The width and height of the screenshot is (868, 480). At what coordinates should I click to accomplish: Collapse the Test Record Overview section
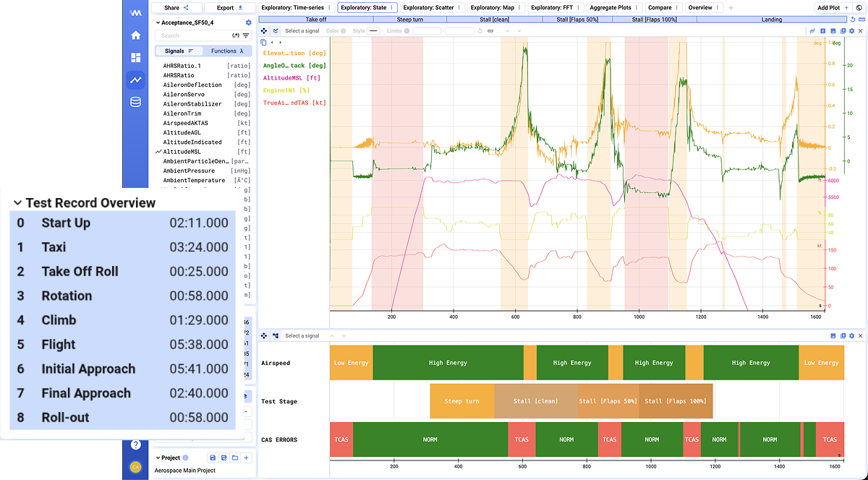click(x=17, y=203)
